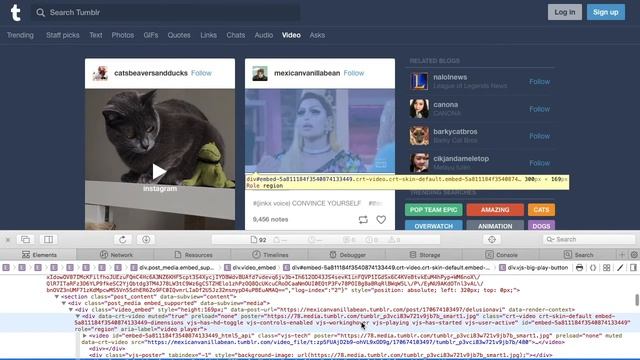640x360 pixels.
Task: Select div.video_embed breadcrumb
Action: tap(250, 268)
